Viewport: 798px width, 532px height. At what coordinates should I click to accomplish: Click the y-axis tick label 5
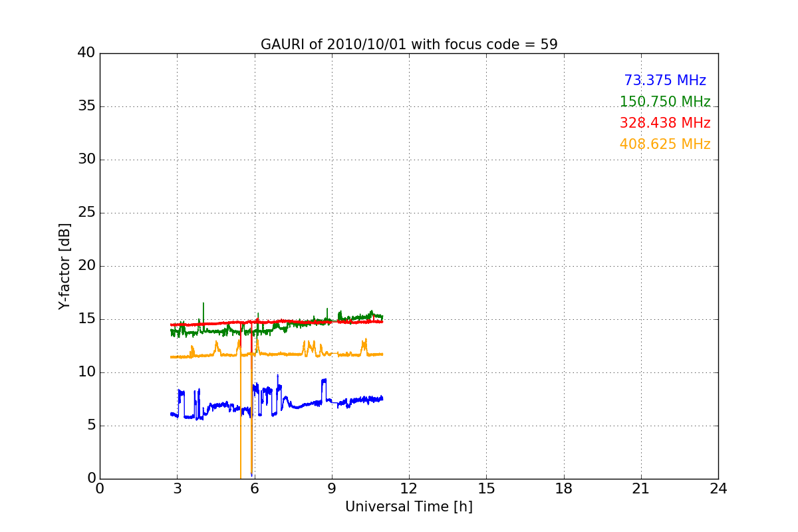coord(91,426)
